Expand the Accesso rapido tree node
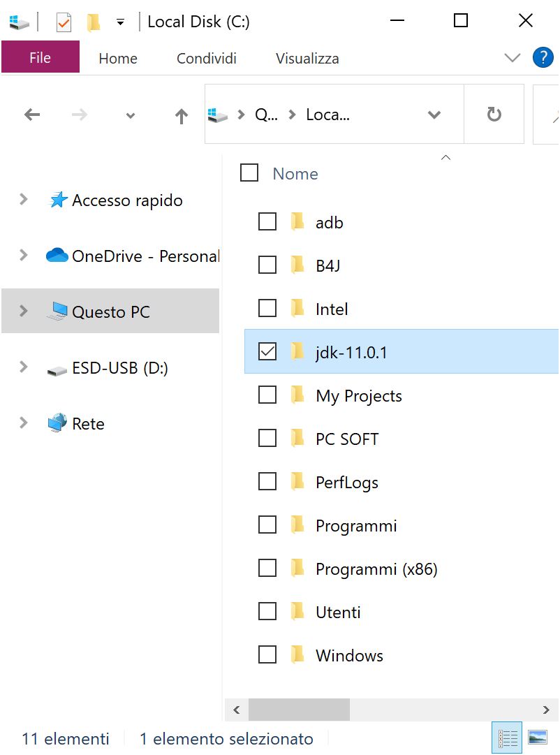The image size is (560, 755). click(24, 200)
